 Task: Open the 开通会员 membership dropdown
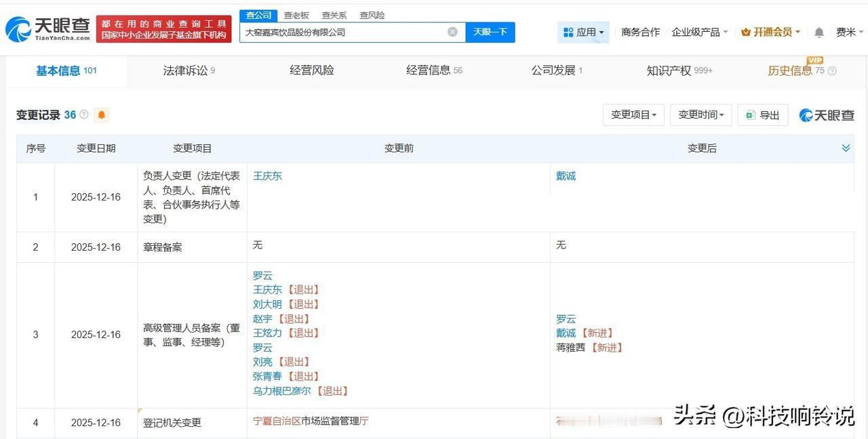[770, 32]
